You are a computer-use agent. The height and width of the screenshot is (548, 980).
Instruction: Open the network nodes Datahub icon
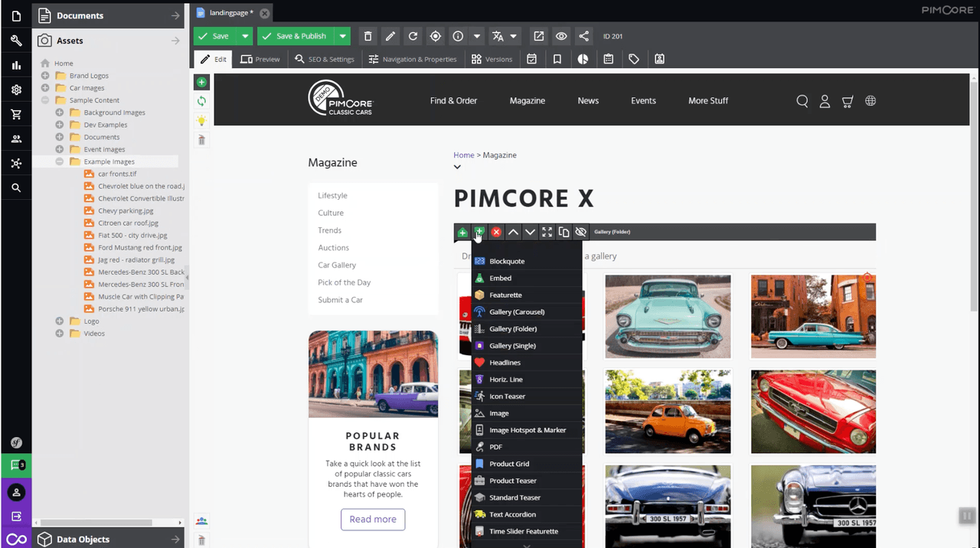click(16, 163)
